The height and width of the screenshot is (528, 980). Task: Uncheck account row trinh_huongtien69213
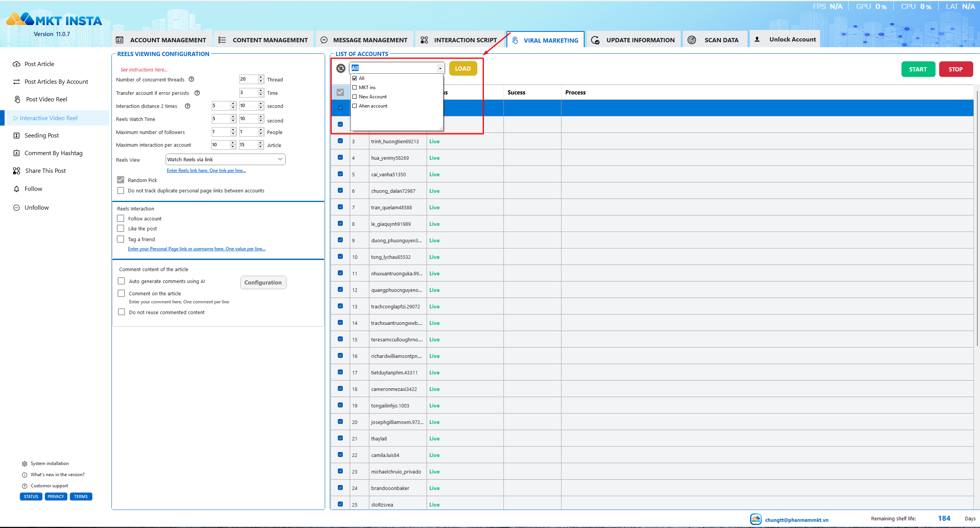point(340,141)
